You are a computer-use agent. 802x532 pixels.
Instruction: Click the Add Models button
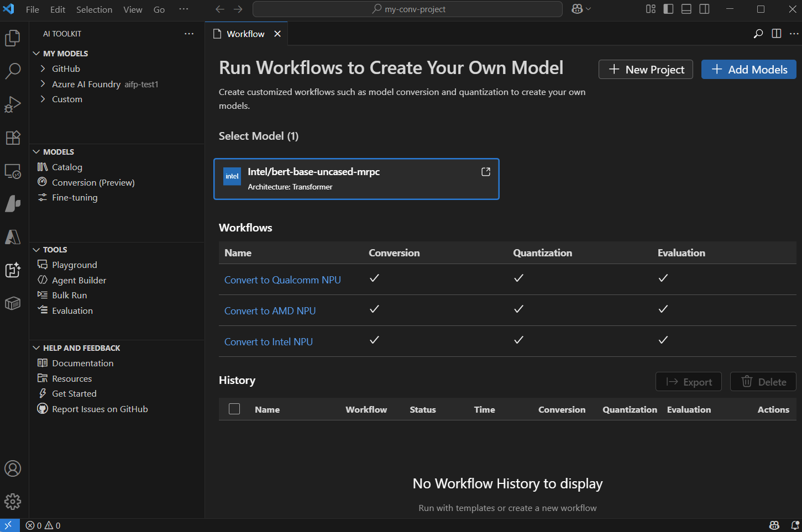tap(748, 69)
